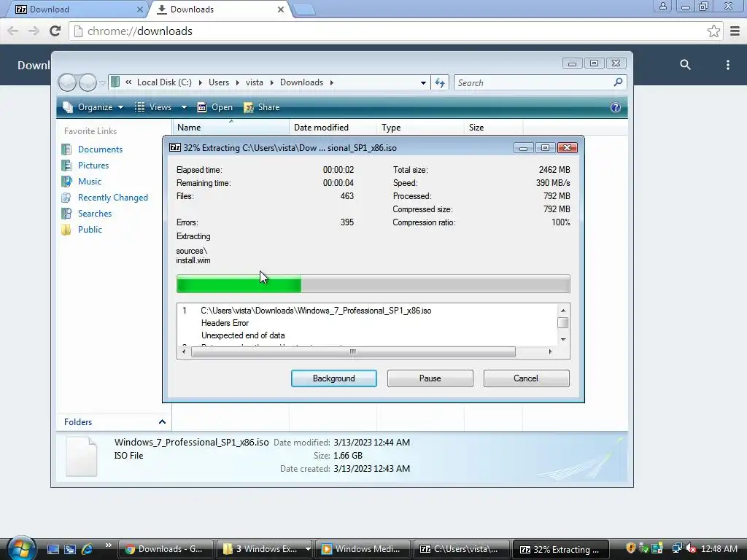Sort by the Name column header

click(x=231, y=127)
